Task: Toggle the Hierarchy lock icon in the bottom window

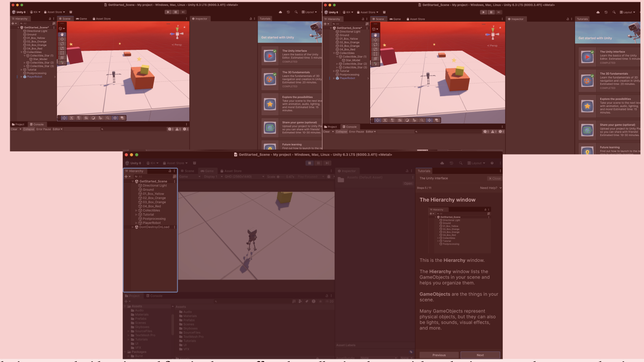Action: [170, 171]
